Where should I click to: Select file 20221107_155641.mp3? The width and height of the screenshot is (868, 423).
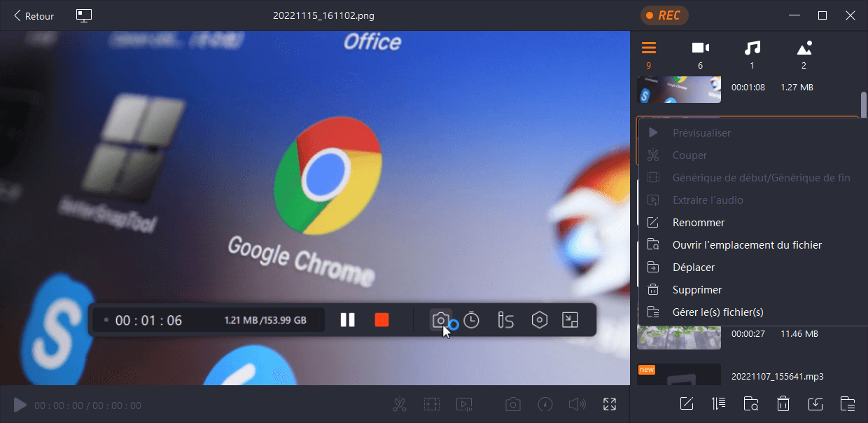778,377
